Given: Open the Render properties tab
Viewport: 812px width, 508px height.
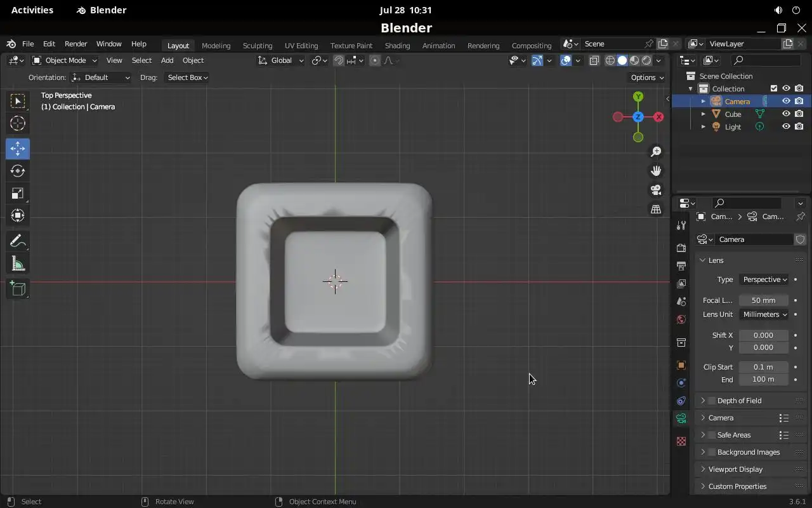Looking at the screenshot, I should [681, 248].
